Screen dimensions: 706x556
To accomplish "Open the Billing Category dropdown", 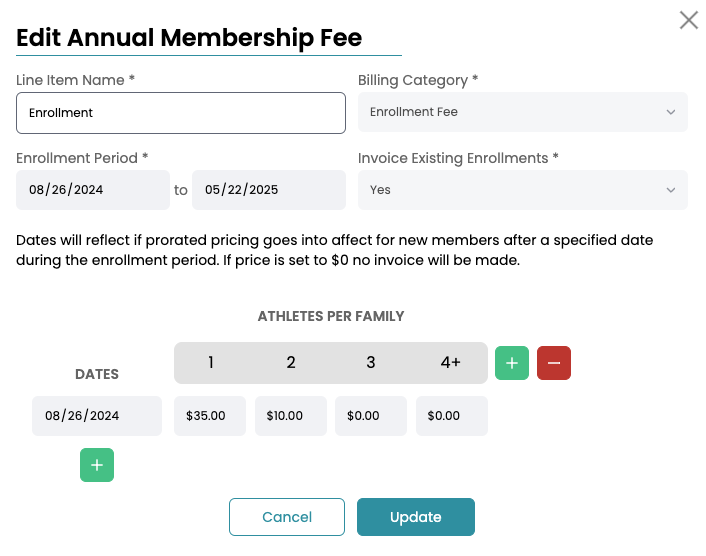I will (522, 112).
